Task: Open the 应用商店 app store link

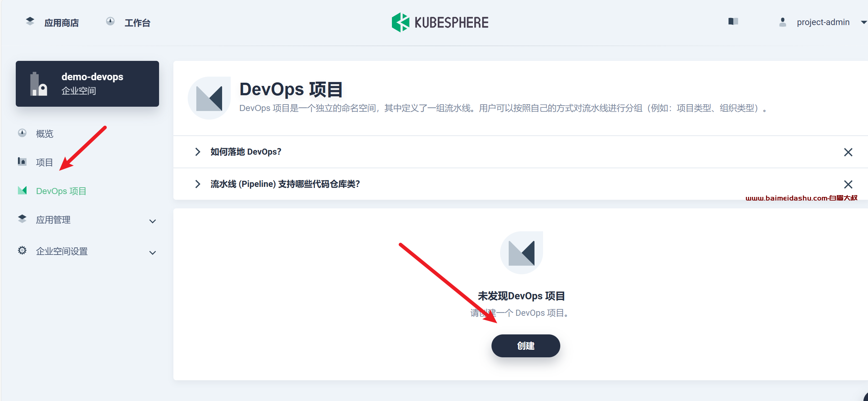Action: pyautogui.click(x=61, y=23)
